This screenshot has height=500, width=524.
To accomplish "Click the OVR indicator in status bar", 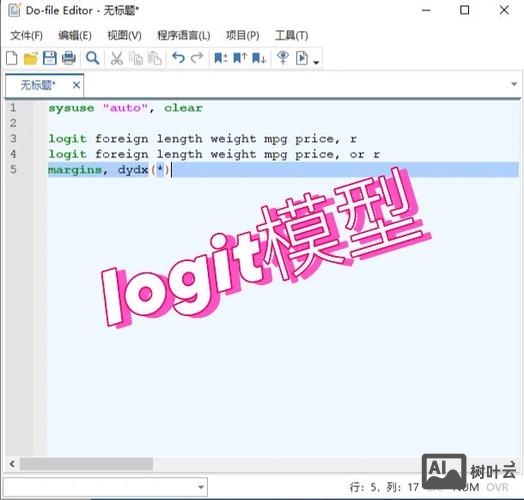I will 498,487.
